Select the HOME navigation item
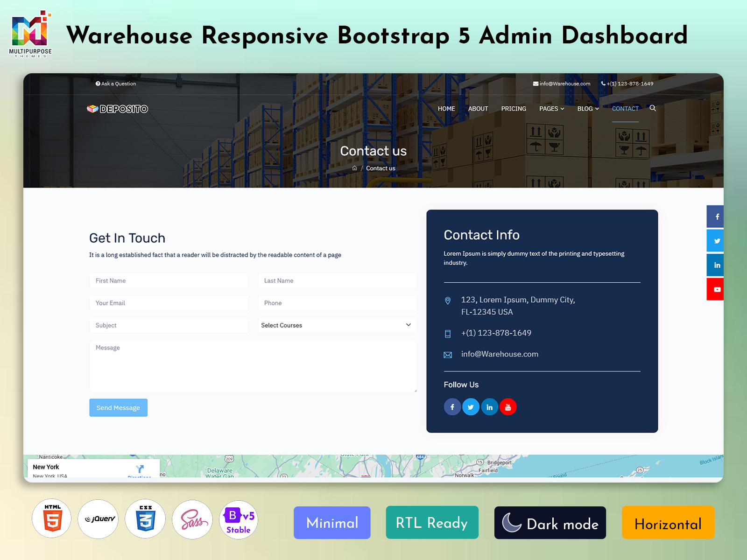 click(446, 108)
